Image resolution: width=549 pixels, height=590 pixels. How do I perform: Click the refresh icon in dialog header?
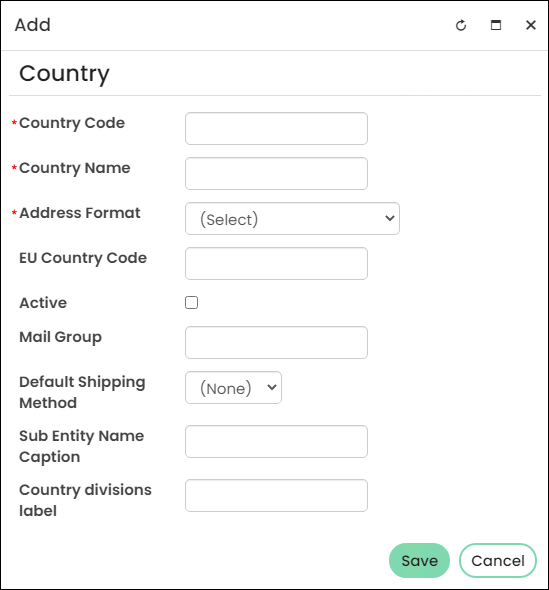coord(461,25)
